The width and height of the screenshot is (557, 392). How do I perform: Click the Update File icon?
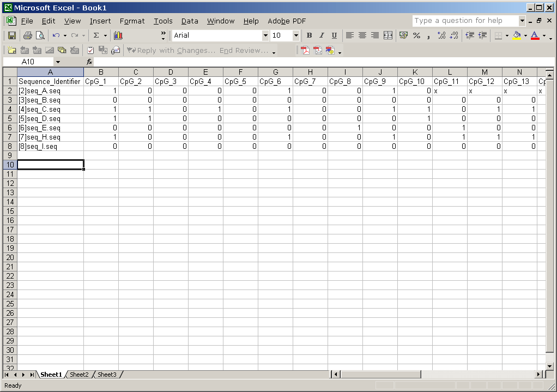(103, 50)
